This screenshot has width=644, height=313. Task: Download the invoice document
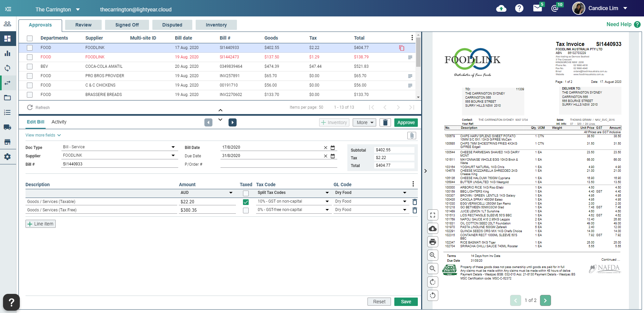(433, 228)
